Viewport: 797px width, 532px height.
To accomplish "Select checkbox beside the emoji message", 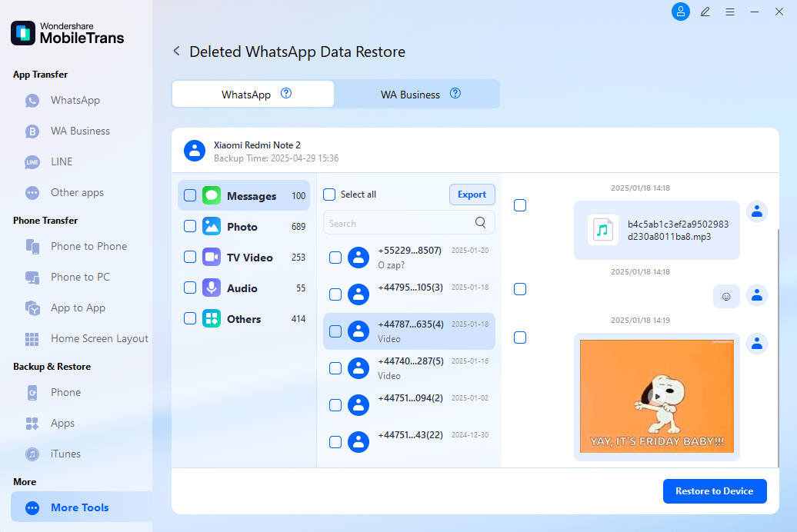I will [x=520, y=289].
